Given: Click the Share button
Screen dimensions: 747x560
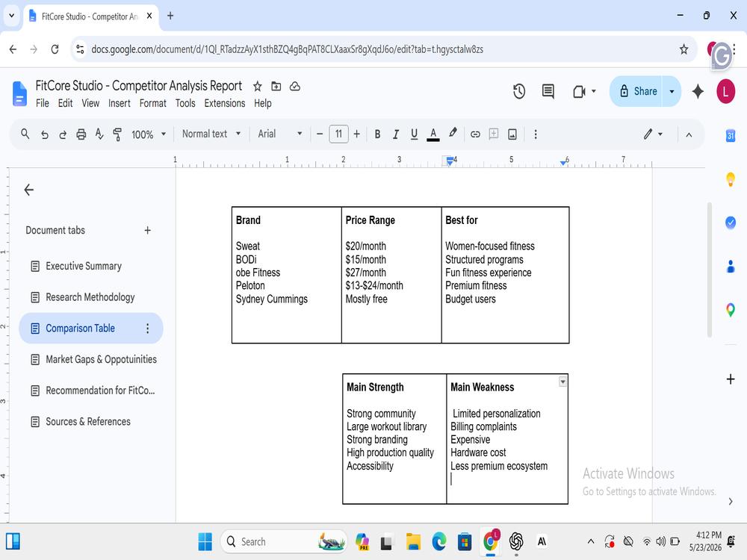Looking at the screenshot, I should [637, 91].
